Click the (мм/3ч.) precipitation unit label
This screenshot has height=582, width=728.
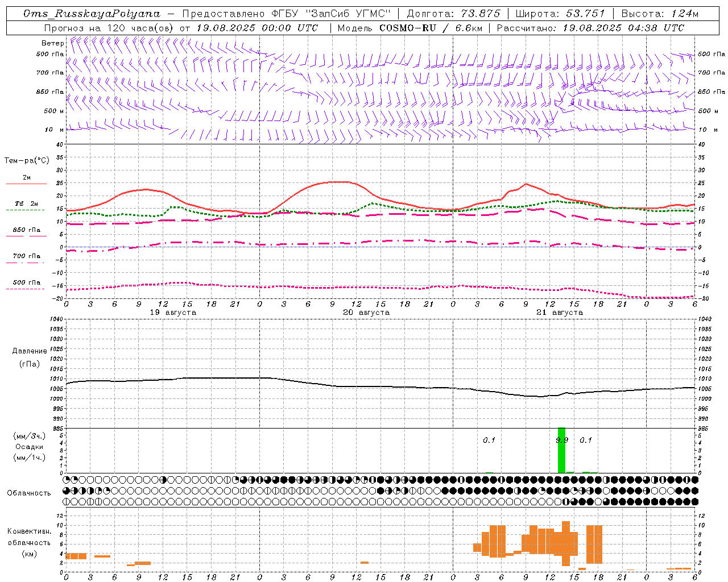29,436
